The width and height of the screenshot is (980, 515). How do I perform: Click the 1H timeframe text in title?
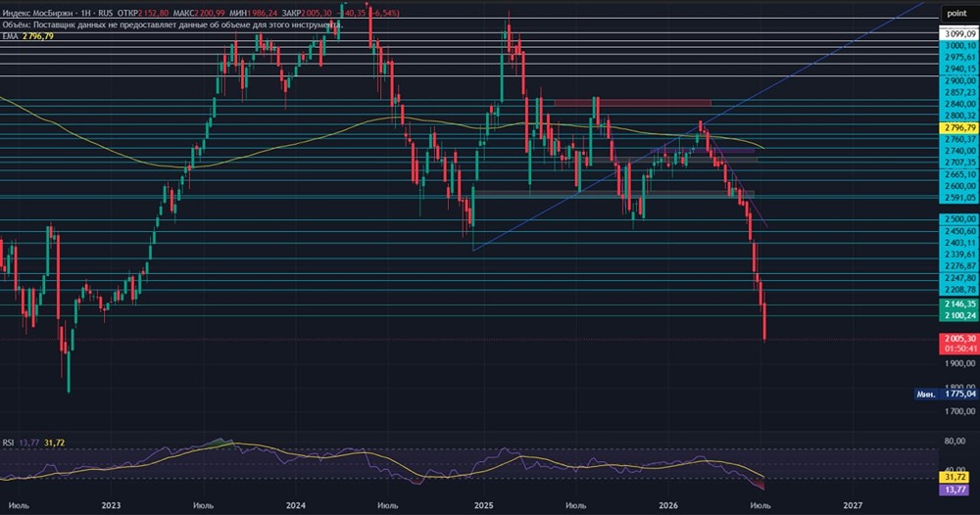coord(85,13)
